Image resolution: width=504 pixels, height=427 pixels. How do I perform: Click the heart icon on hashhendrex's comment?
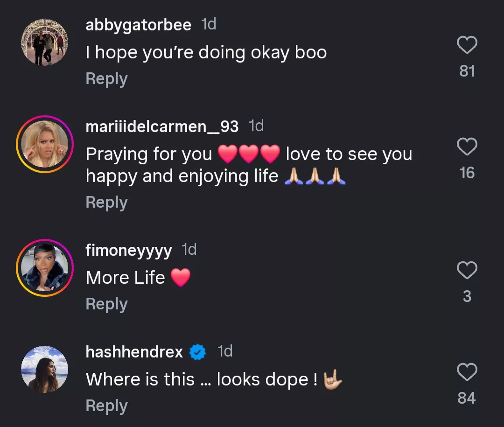click(467, 371)
